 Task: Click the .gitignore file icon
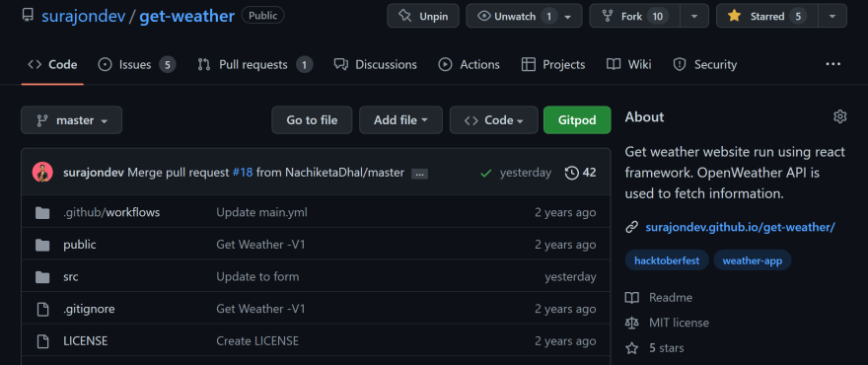click(x=42, y=309)
